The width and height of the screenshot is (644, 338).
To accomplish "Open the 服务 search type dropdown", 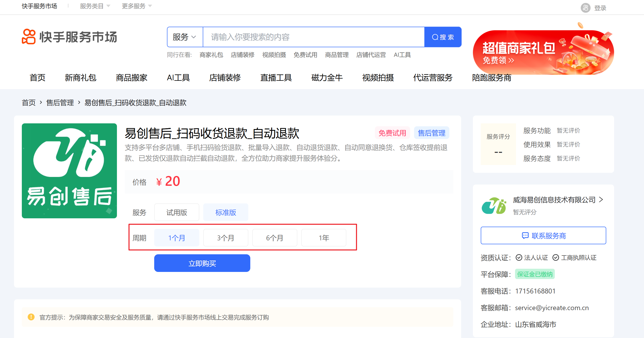I will point(185,37).
